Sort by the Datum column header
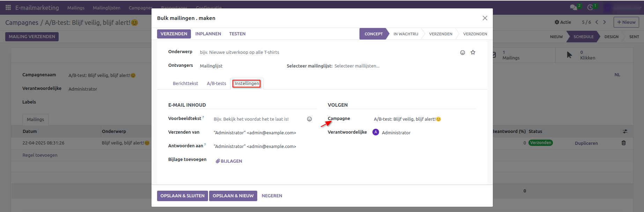This screenshot has width=644, height=212. tap(30, 132)
